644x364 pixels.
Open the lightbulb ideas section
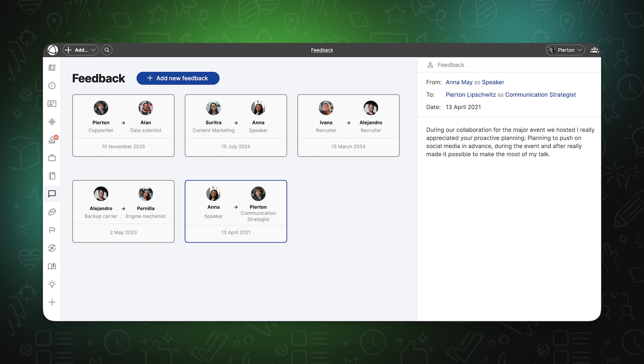pyautogui.click(x=52, y=284)
